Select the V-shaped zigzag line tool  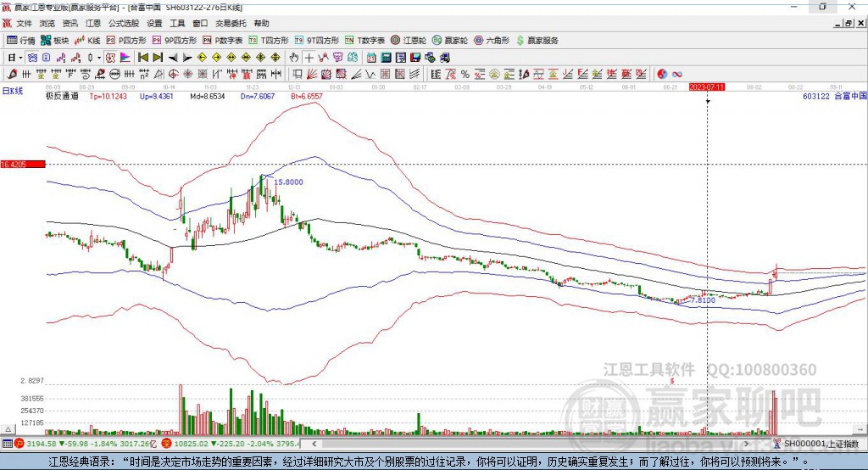point(370,75)
